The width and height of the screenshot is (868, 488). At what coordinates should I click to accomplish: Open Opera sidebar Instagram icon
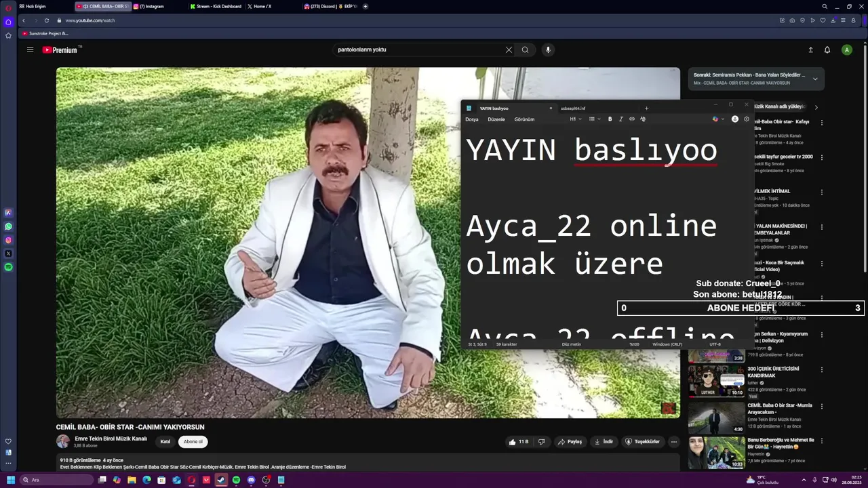click(8, 240)
